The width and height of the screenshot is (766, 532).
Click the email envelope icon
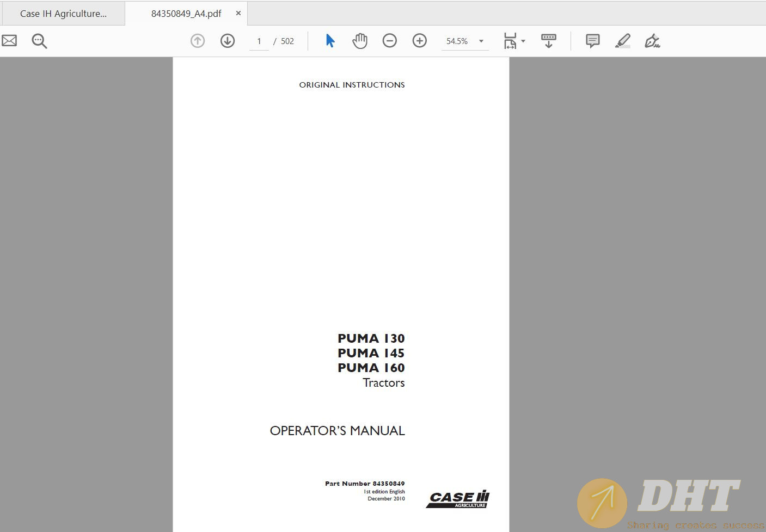[x=9, y=41]
